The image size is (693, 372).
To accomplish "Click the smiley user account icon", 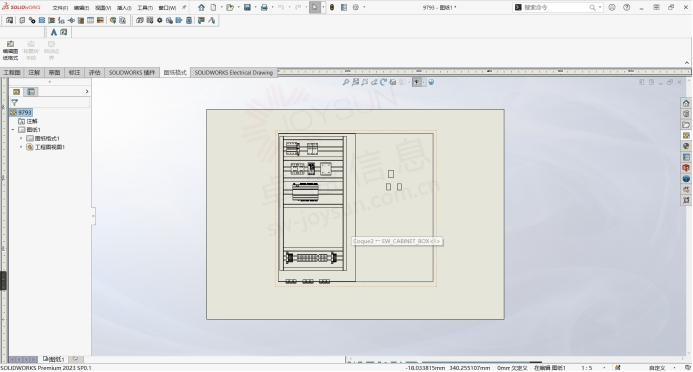I will coord(612,8).
